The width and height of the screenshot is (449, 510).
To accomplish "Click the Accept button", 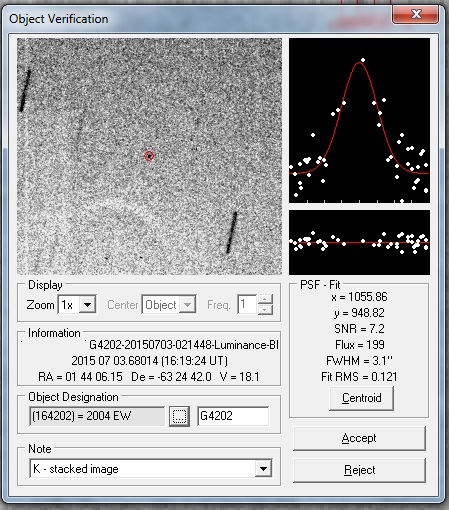I will (359, 438).
